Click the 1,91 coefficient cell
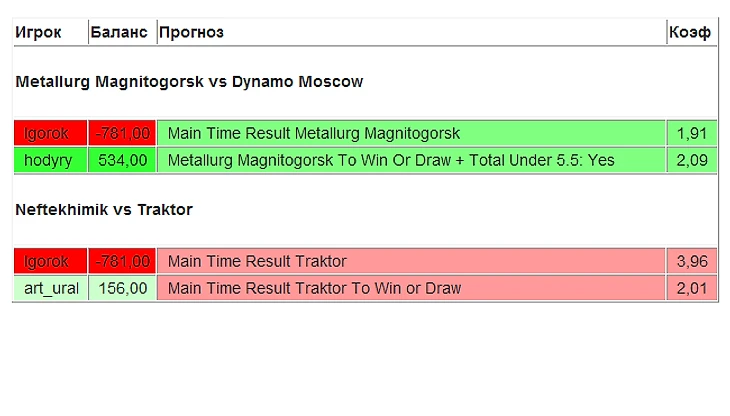730x416 pixels. pos(692,133)
